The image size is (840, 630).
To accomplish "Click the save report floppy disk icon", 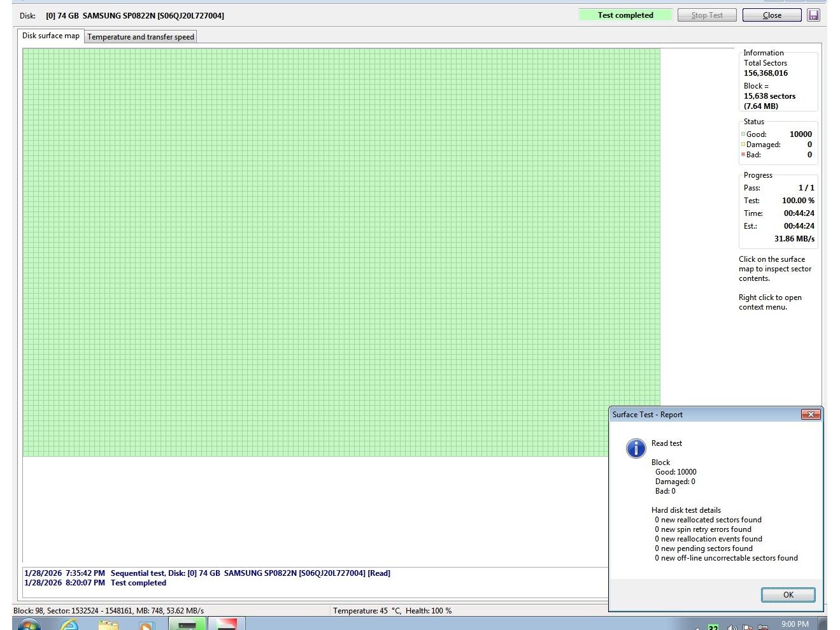I will click(x=813, y=15).
